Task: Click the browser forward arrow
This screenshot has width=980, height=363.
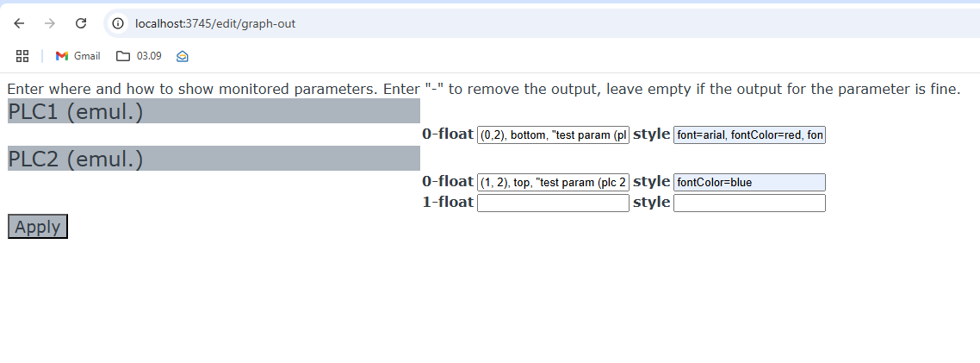Action: pos(50,23)
